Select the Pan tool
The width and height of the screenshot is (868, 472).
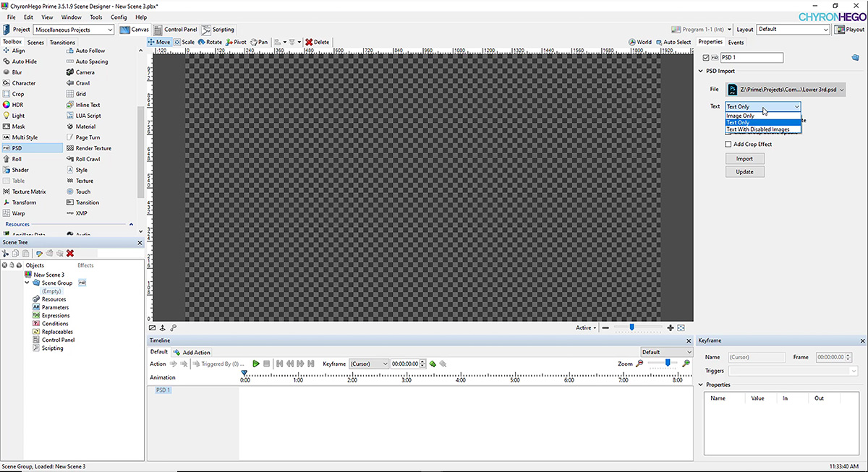[259, 42]
